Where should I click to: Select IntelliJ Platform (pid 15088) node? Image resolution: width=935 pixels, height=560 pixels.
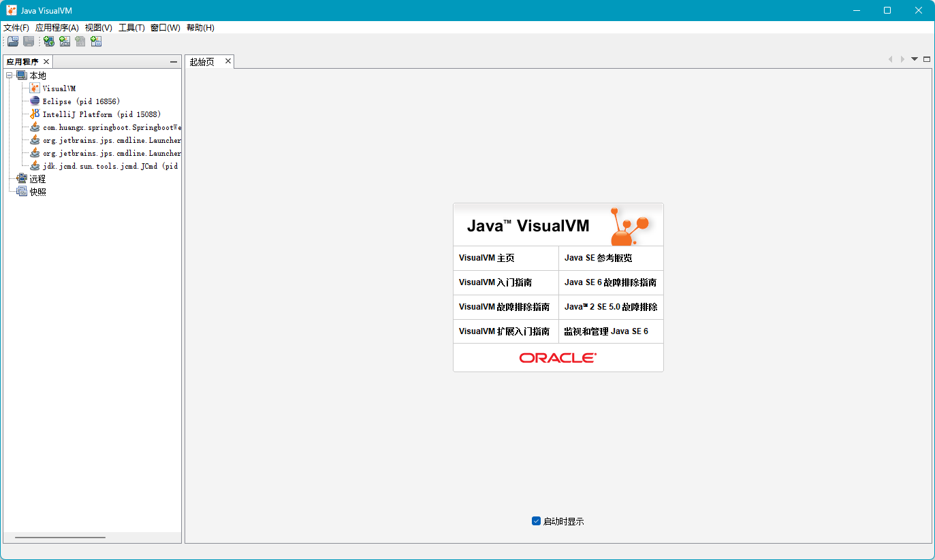[101, 114]
